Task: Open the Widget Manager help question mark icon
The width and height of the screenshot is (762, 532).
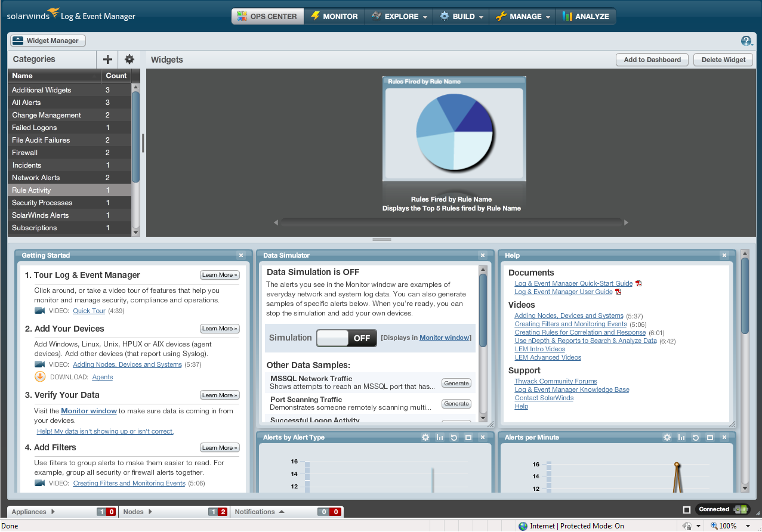Action: [x=746, y=41]
